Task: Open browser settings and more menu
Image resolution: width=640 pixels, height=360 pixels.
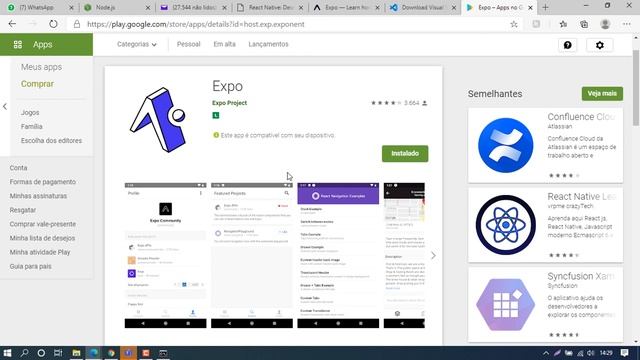Action: pos(627,24)
